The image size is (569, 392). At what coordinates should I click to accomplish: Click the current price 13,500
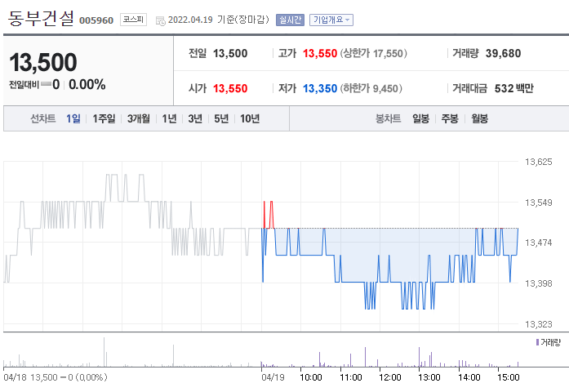coord(43,62)
